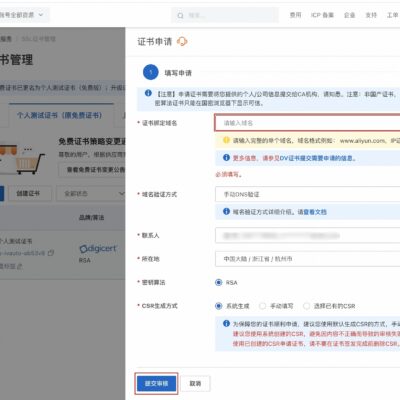Click the info icon beside DV certificate link

pos(226,158)
